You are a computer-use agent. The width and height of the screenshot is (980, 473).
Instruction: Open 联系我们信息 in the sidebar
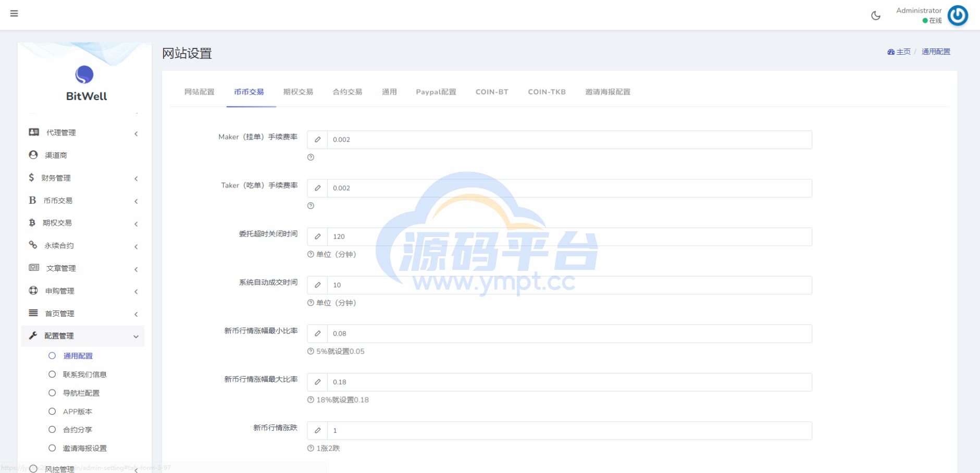click(x=85, y=375)
